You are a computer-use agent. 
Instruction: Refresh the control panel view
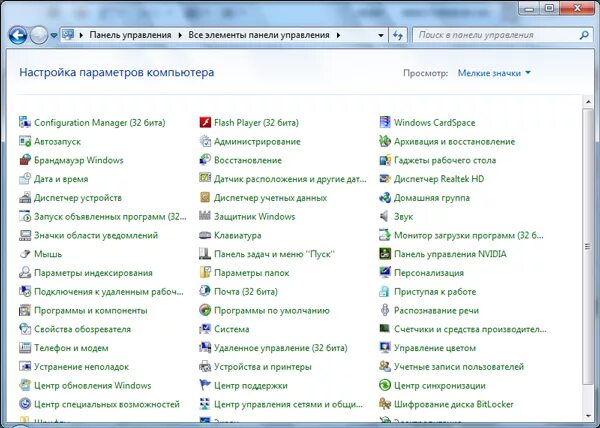click(x=398, y=35)
